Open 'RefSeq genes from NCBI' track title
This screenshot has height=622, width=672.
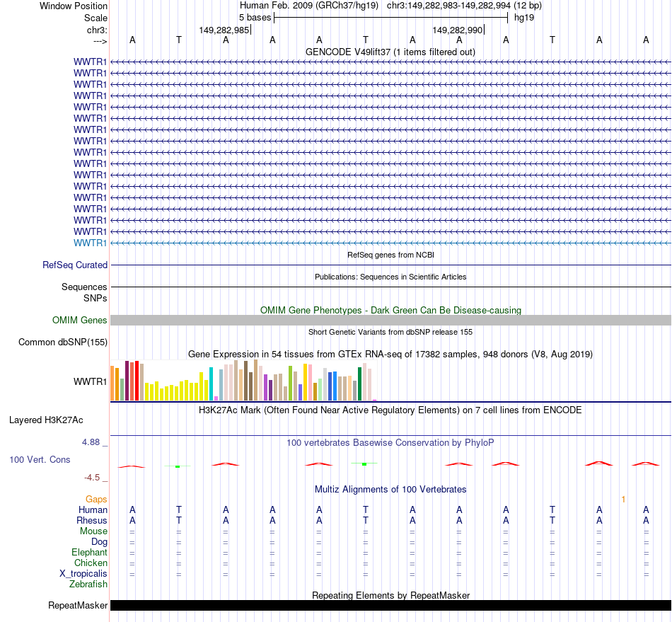coord(390,255)
